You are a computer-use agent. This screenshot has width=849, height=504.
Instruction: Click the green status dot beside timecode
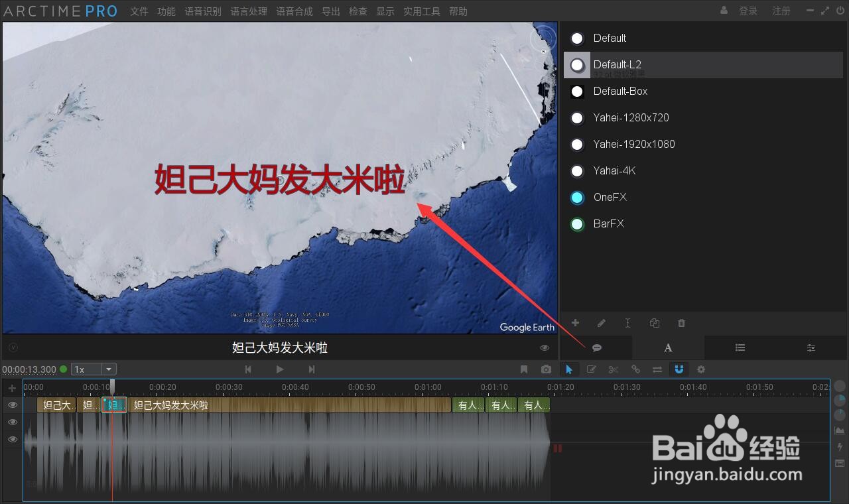[x=64, y=369]
